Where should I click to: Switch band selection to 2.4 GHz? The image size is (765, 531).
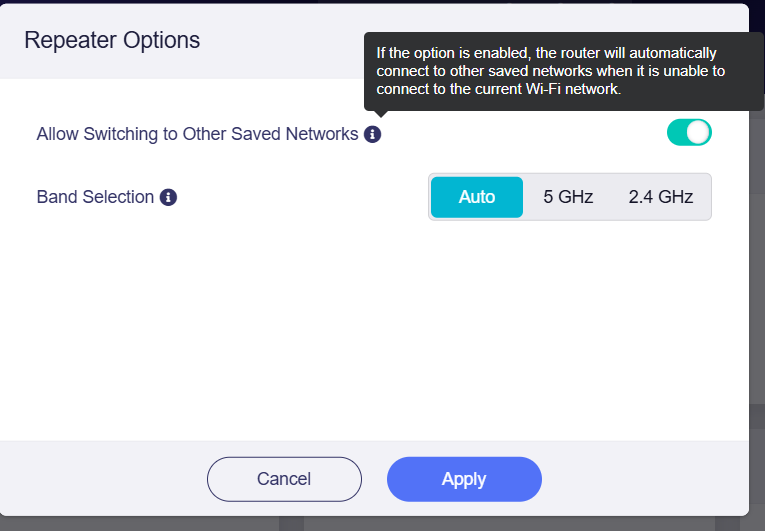tap(661, 197)
